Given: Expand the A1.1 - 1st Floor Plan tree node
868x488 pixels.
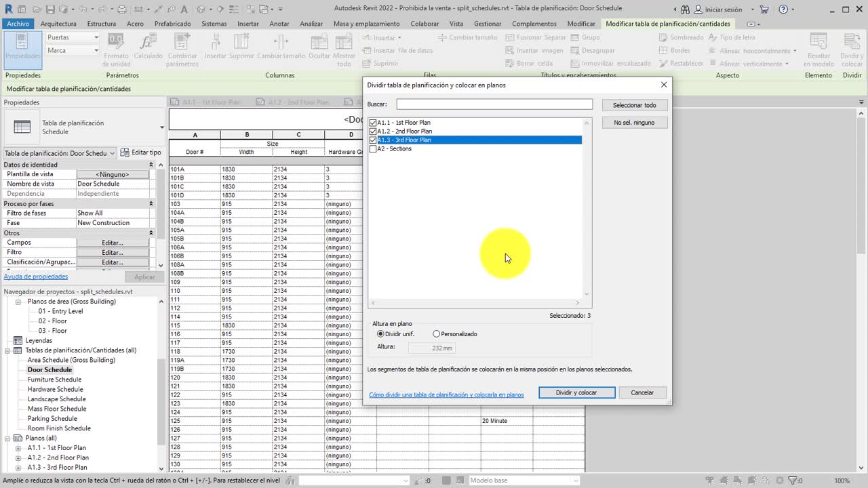Looking at the screenshot, I should tap(18, 448).
